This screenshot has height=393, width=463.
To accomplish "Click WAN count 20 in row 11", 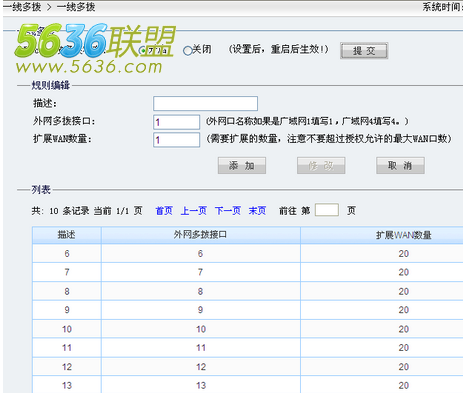I will (x=404, y=348).
